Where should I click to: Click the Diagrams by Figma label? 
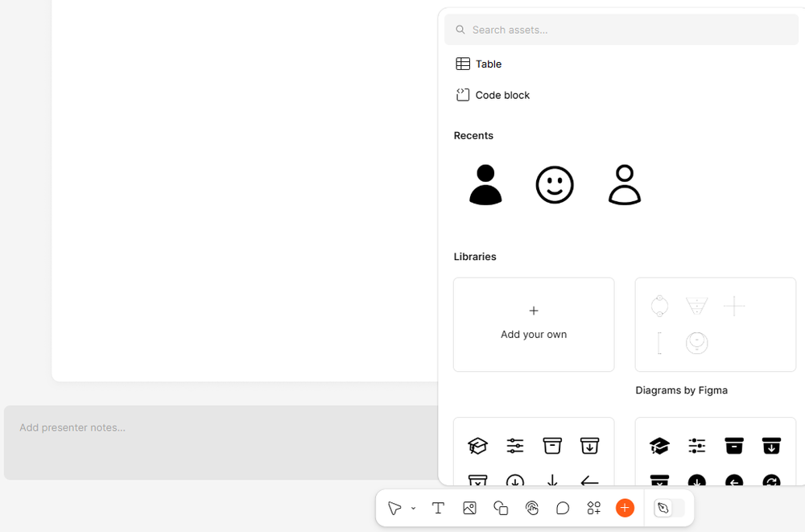pyautogui.click(x=681, y=390)
